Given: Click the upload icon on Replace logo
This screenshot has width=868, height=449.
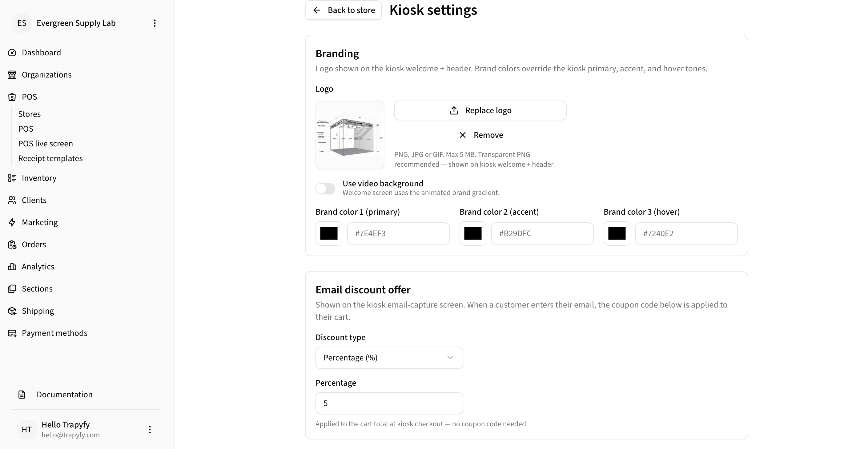Looking at the screenshot, I should pyautogui.click(x=454, y=110).
